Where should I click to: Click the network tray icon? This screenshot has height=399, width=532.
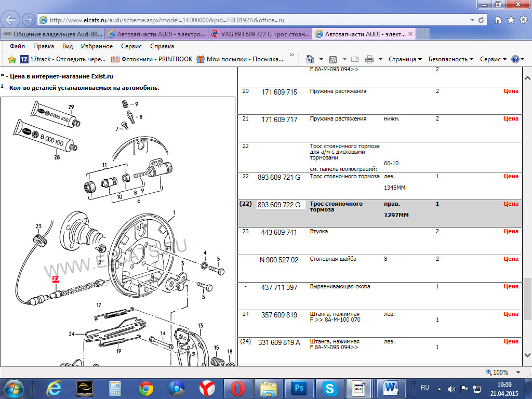[477, 389]
